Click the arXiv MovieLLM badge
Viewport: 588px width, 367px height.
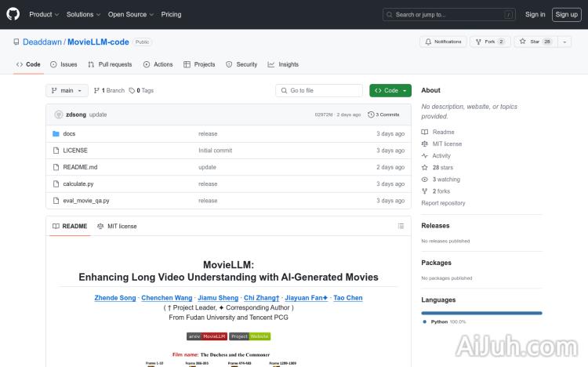tap(207, 336)
